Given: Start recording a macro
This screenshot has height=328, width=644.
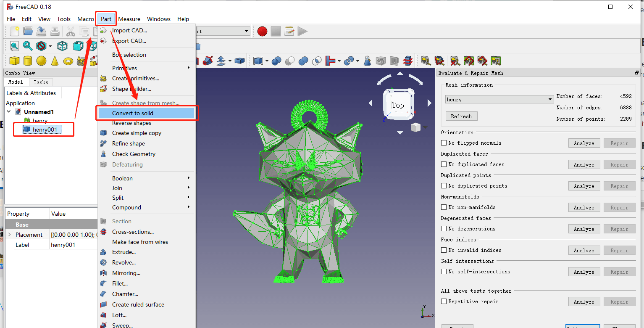Looking at the screenshot, I should point(262,31).
